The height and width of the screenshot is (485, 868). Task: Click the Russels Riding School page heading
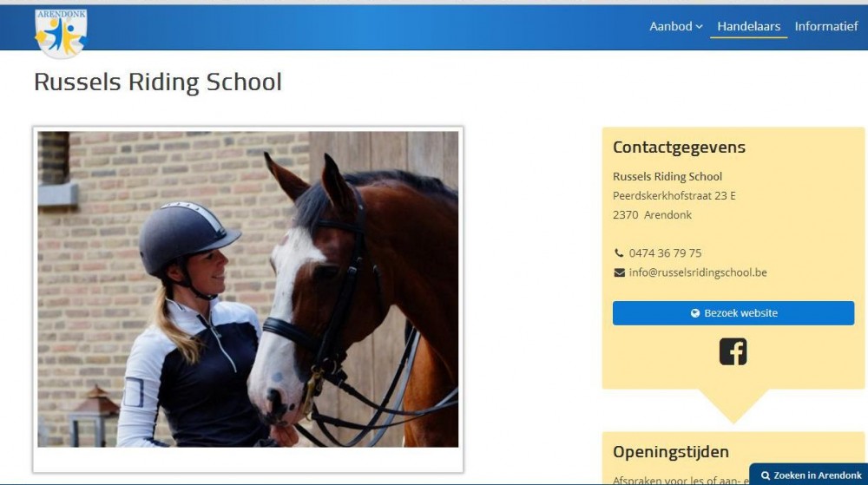pyautogui.click(x=158, y=82)
